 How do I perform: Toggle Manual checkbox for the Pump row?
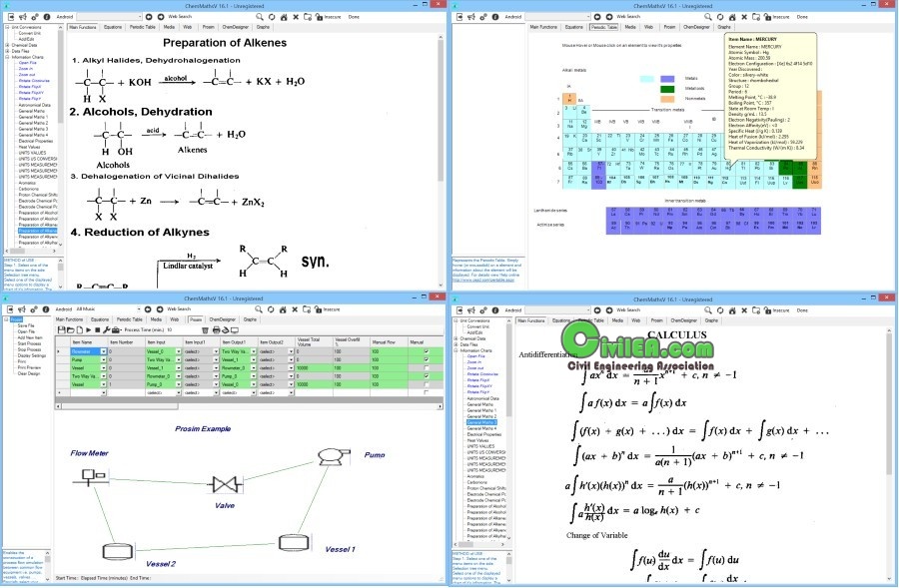tap(426, 360)
